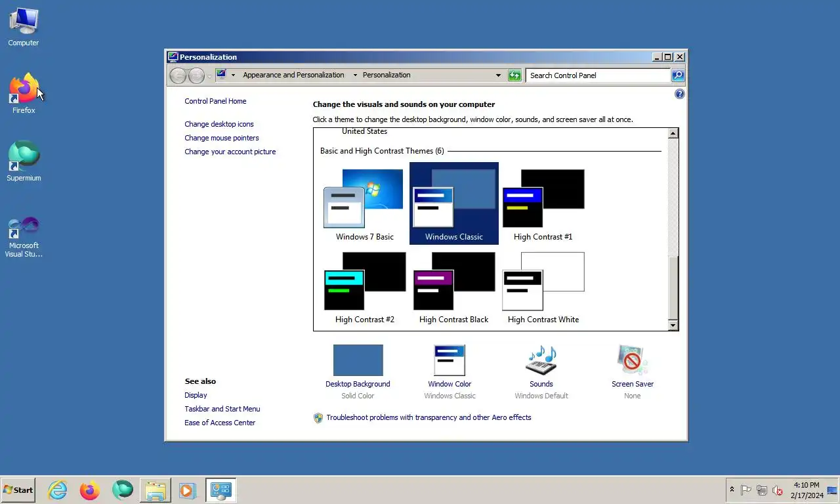The width and height of the screenshot is (840, 504).
Task: Click the Action Center flag icon
Action: [x=745, y=490]
